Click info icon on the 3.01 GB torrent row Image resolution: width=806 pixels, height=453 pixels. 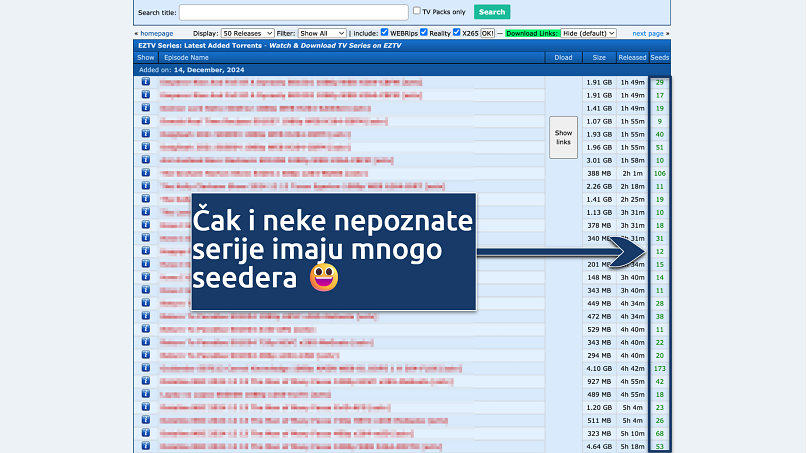pos(145,160)
